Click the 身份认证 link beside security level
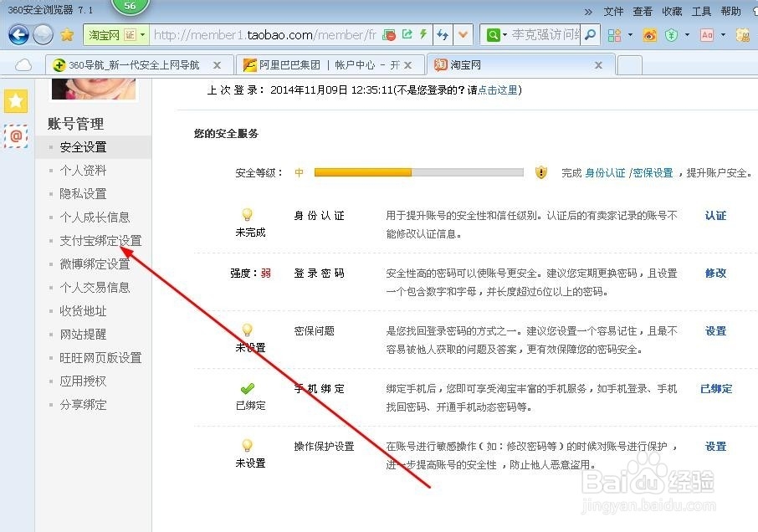Viewport: 758px width, 532px height. (605, 172)
